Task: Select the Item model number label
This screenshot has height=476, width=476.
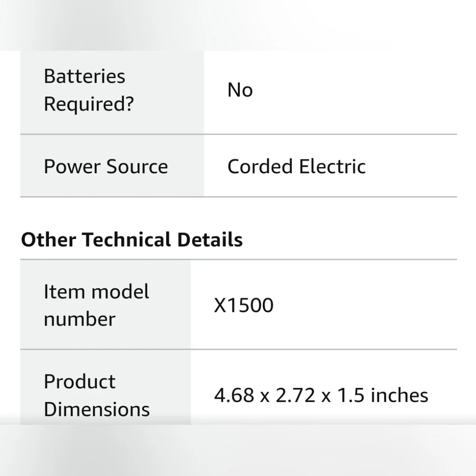Action: click(96, 306)
